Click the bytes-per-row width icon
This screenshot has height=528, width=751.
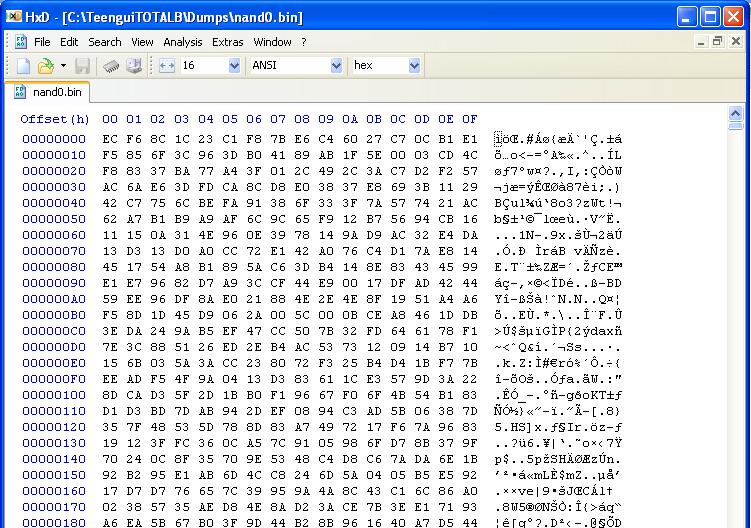(167, 66)
